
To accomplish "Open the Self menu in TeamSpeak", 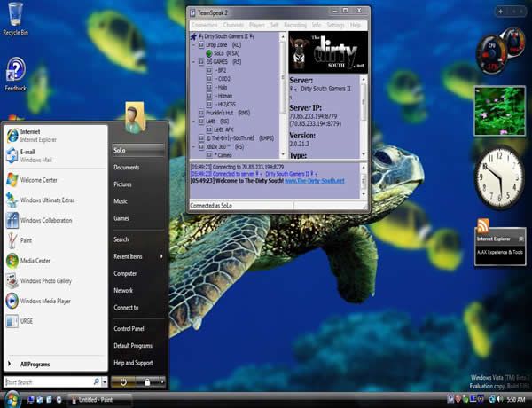I will tap(275, 25).
